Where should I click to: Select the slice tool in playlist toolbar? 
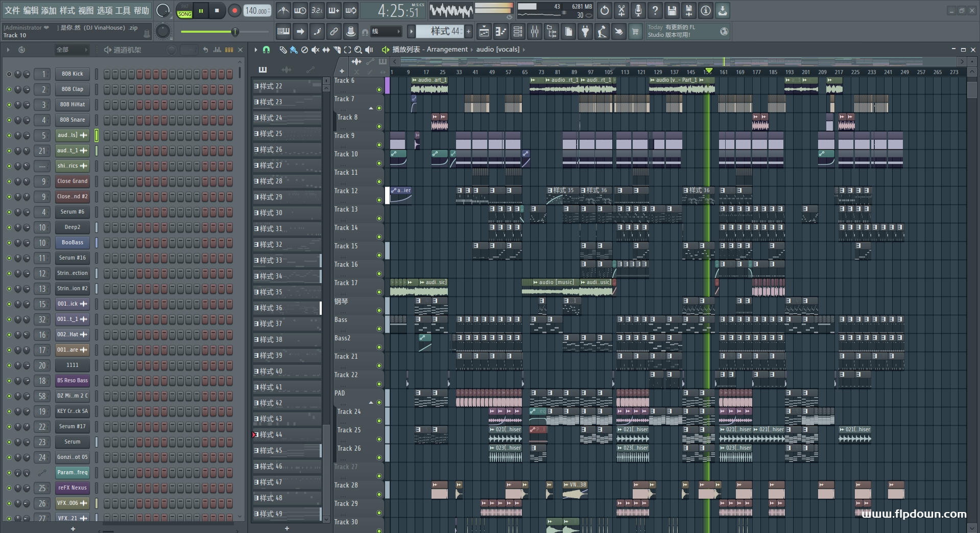[337, 50]
